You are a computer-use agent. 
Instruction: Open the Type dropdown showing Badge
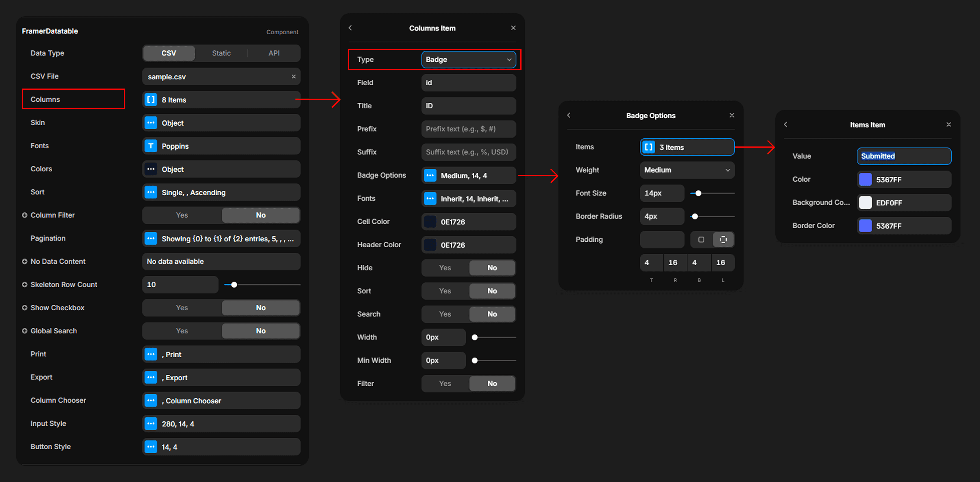(x=468, y=59)
